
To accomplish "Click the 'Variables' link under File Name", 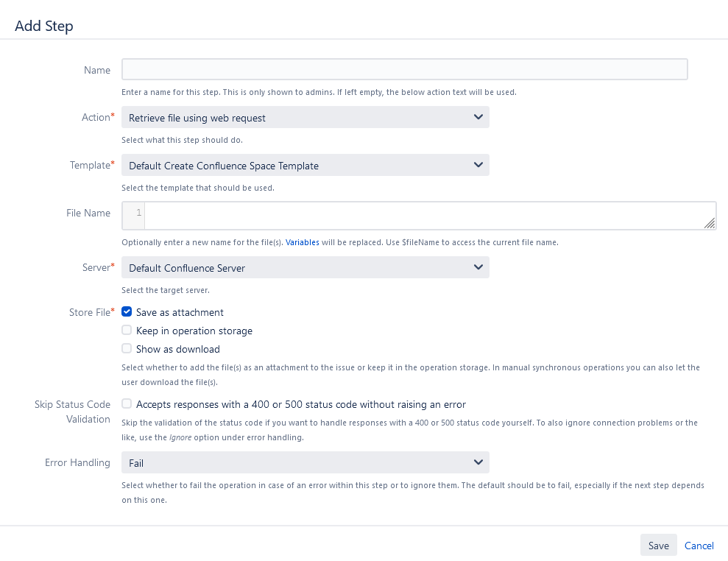I will (302, 241).
